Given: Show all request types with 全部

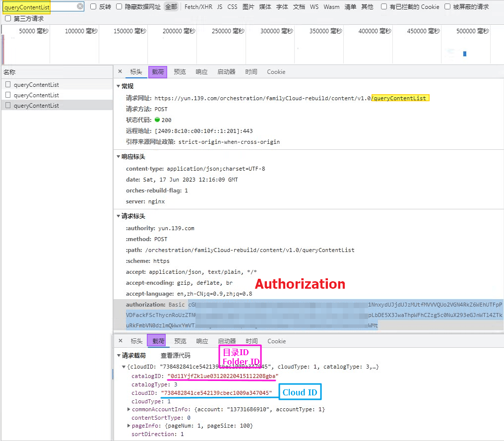Looking at the screenshot, I should point(171,7).
